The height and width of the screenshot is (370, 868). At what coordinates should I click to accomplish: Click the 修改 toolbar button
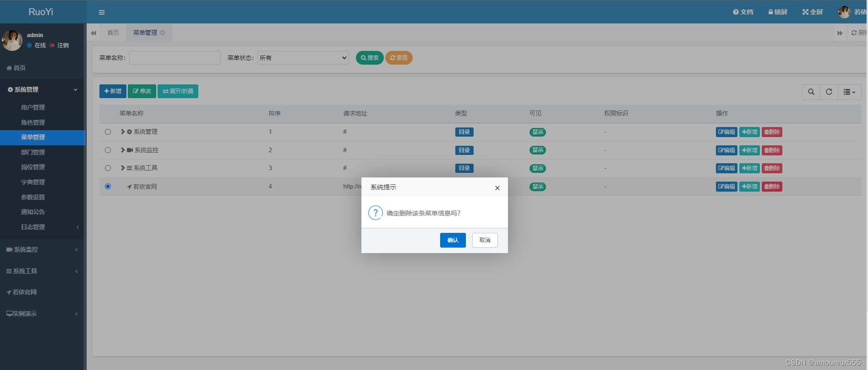point(142,91)
